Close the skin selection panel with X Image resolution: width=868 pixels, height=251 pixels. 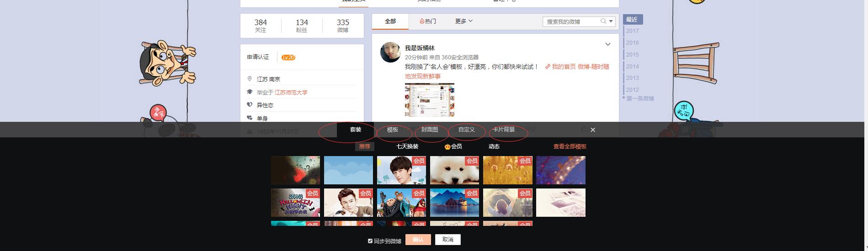[593, 130]
